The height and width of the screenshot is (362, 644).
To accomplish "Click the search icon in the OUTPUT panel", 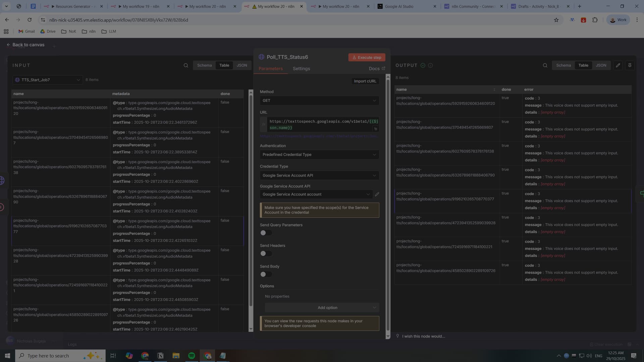I will coord(545,65).
